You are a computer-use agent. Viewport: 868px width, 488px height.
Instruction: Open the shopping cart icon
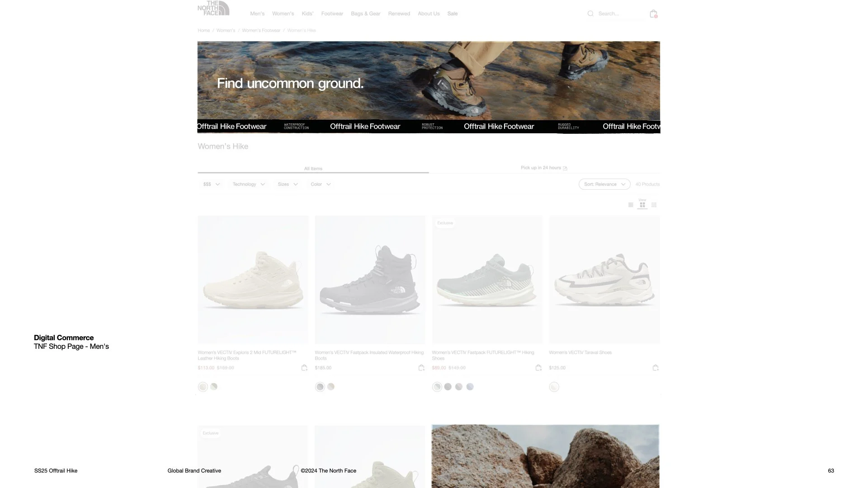tap(653, 14)
